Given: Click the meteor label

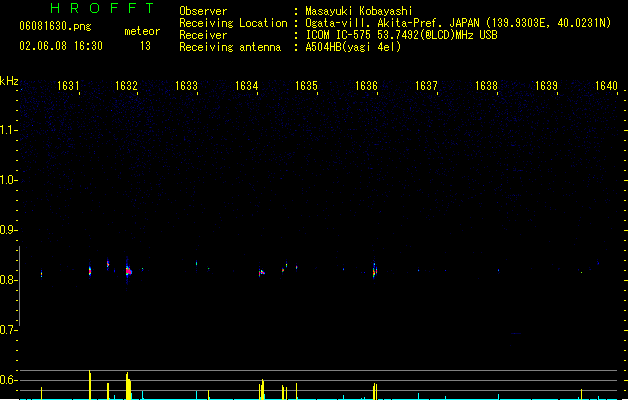Looking at the screenshot, I should click(x=142, y=31).
